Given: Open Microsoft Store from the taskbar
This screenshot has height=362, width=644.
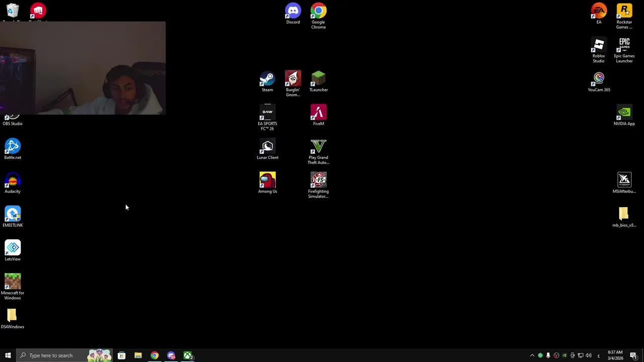Looking at the screenshot, I should click(x=121, y=355).
